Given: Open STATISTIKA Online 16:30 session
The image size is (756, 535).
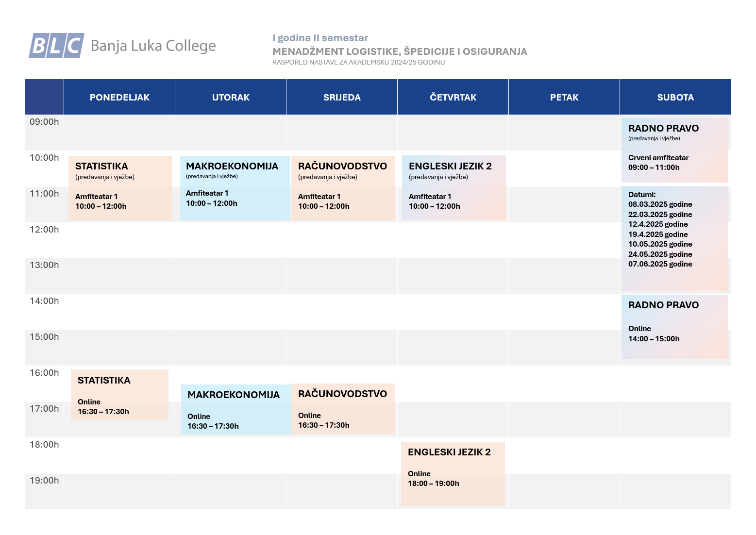Looking at the screenshot, I should coord(119,395).
